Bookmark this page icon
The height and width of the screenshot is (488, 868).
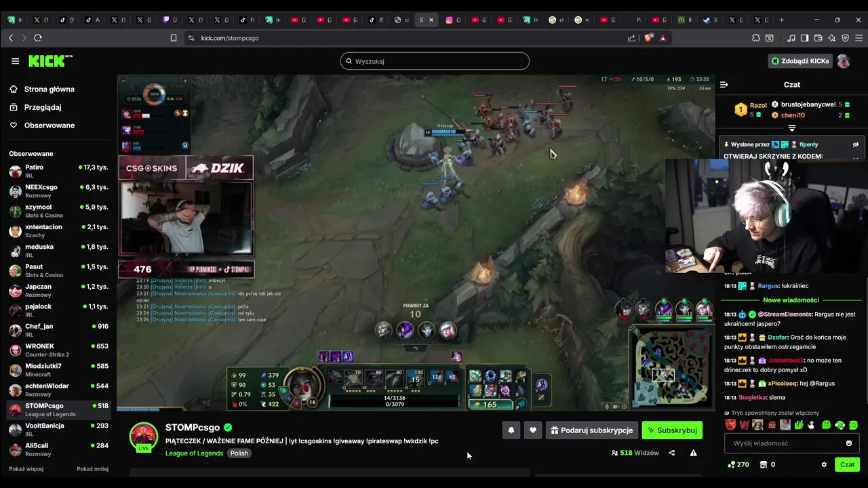click(174, 38)
